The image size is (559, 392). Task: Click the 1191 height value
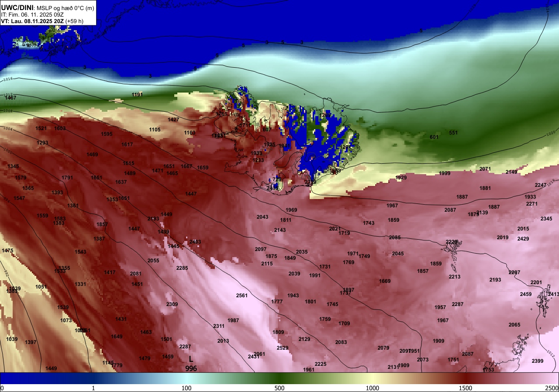tap(137, 95)
